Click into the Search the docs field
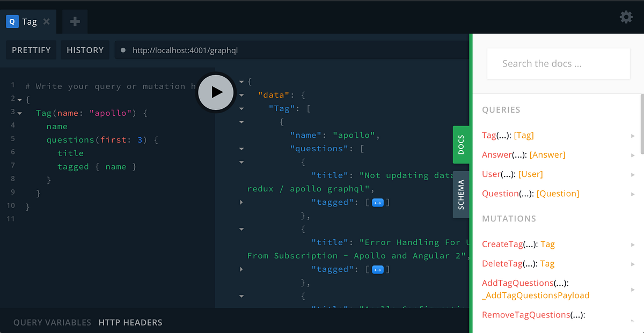The image size is (644, 333). (558, 63)
